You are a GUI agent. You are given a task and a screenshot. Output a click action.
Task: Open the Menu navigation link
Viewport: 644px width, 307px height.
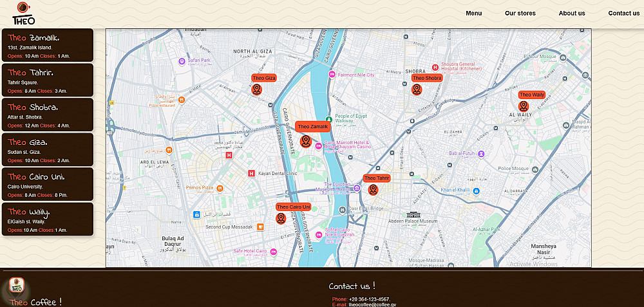[x=473, y=13]
